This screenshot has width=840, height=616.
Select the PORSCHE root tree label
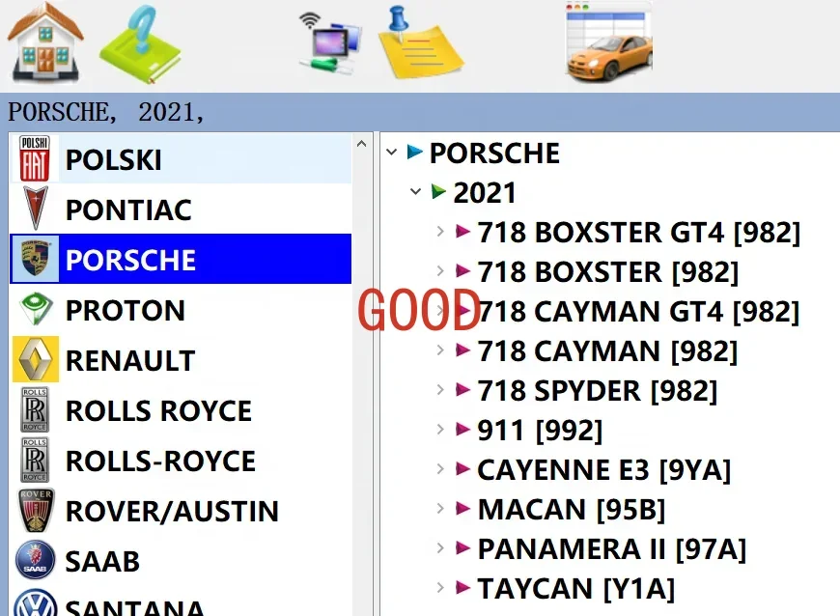click(494, 154)
